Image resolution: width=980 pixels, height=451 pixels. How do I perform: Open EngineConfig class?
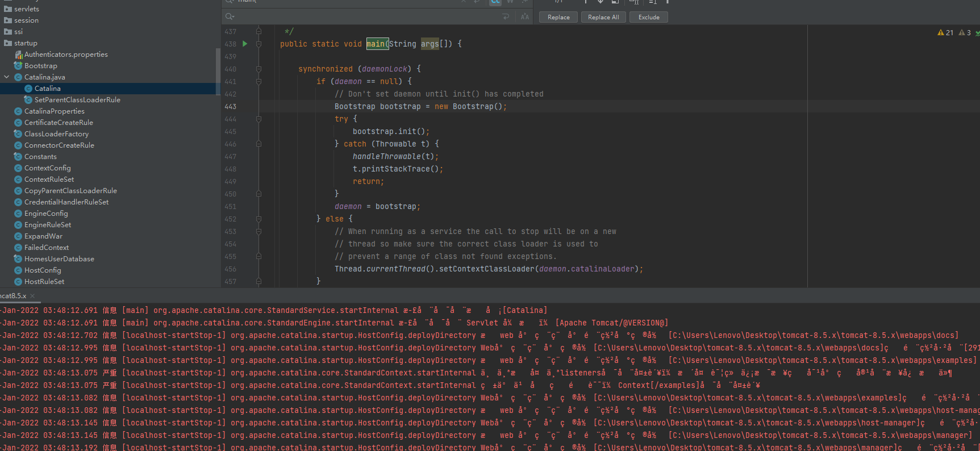(46, 214)
